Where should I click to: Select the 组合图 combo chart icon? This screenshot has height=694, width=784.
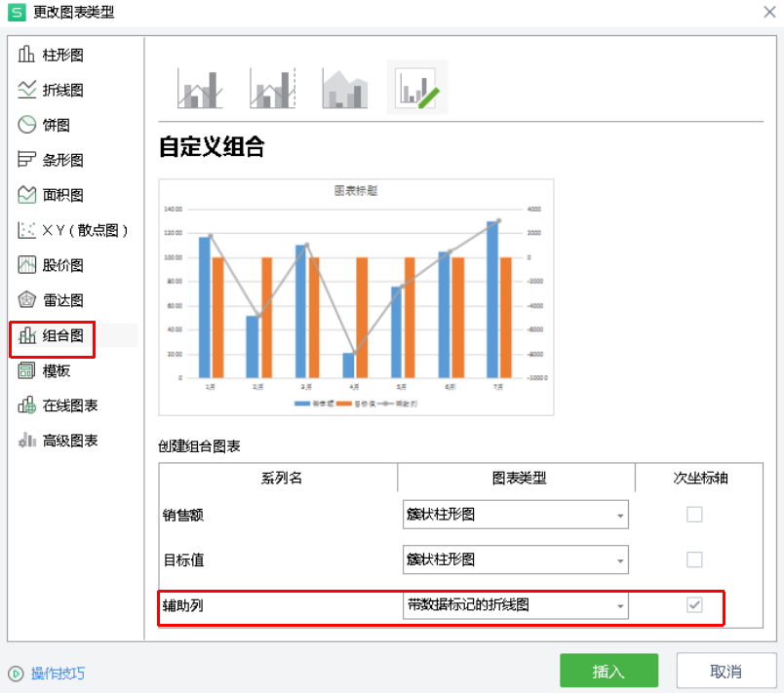tap(26, 335)
